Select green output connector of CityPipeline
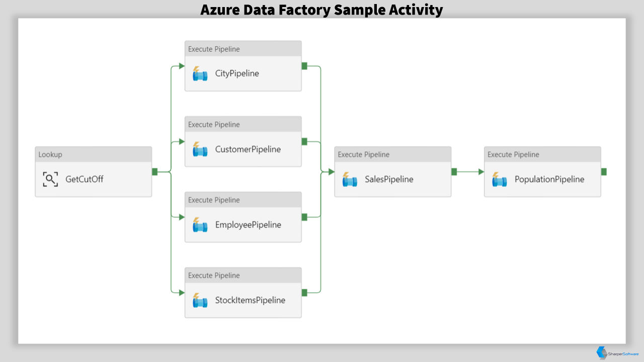Image resolution: width=644 pixels, height=362 pixels. click(x=304, y=66)
